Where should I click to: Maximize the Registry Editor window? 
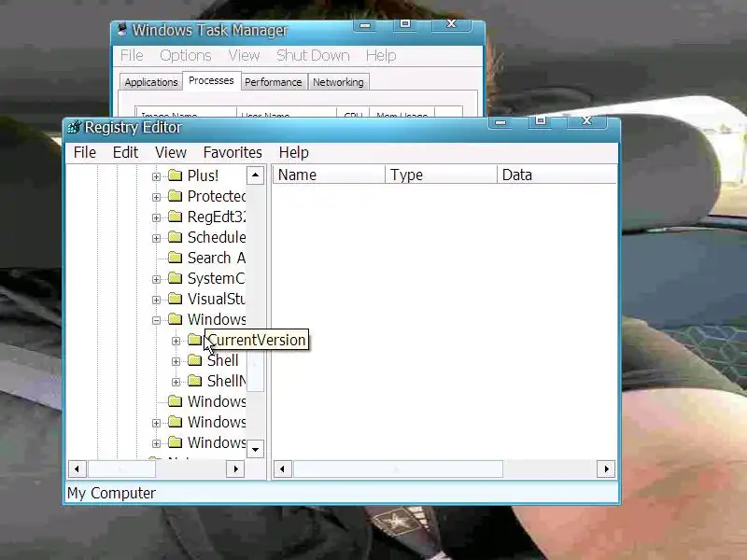(540, 122)
